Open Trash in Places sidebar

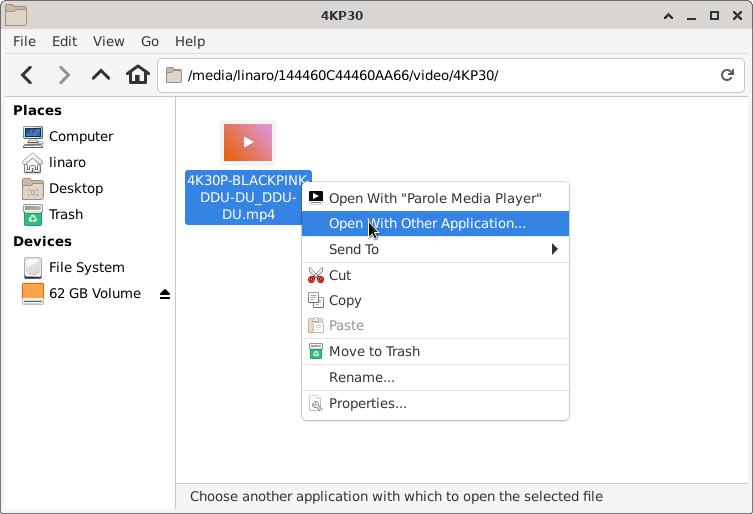(x=53, y=214)
